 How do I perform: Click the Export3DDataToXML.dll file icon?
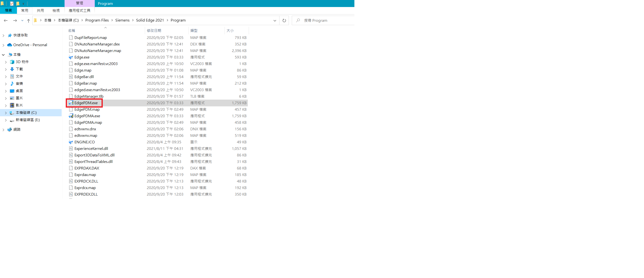(71, 155)
